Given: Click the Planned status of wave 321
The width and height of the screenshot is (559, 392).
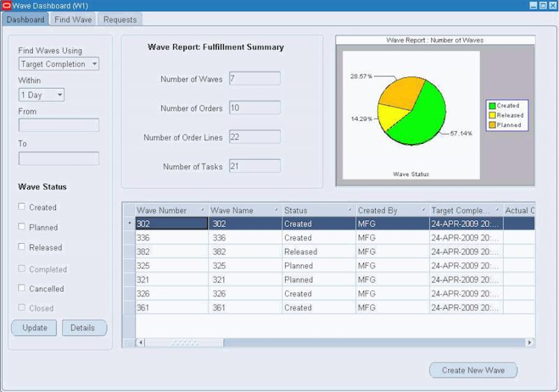Looking at the screenshot, I should click(x=319, y=280).
